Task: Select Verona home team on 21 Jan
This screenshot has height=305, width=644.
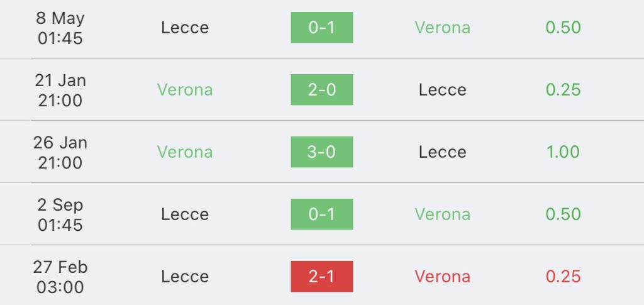Action: point(185,90)
